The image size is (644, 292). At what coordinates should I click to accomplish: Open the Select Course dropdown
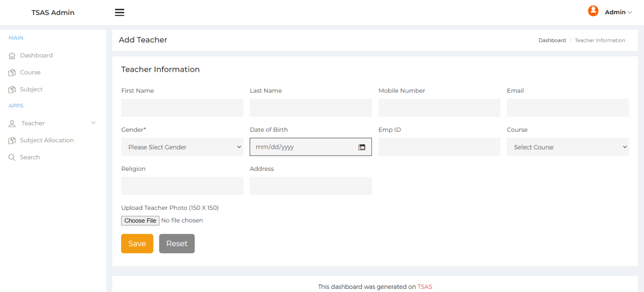click(568, 147)
